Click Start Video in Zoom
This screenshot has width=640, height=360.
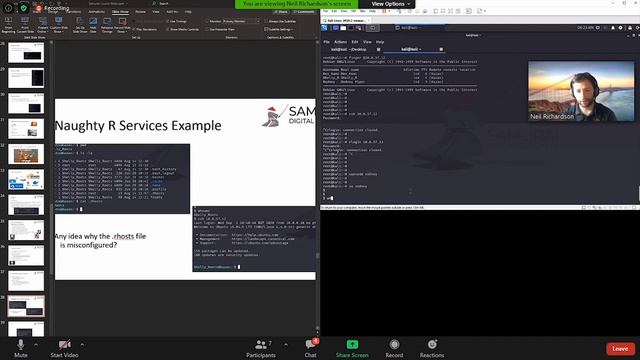(x=64, y=349)
